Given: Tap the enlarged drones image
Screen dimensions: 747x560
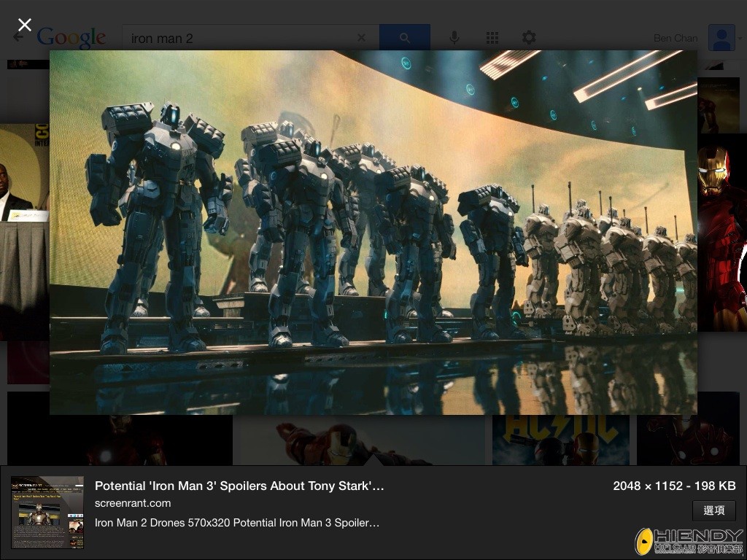Looking at the screenshot, I should pyautogui.click(x=373, y=232).
